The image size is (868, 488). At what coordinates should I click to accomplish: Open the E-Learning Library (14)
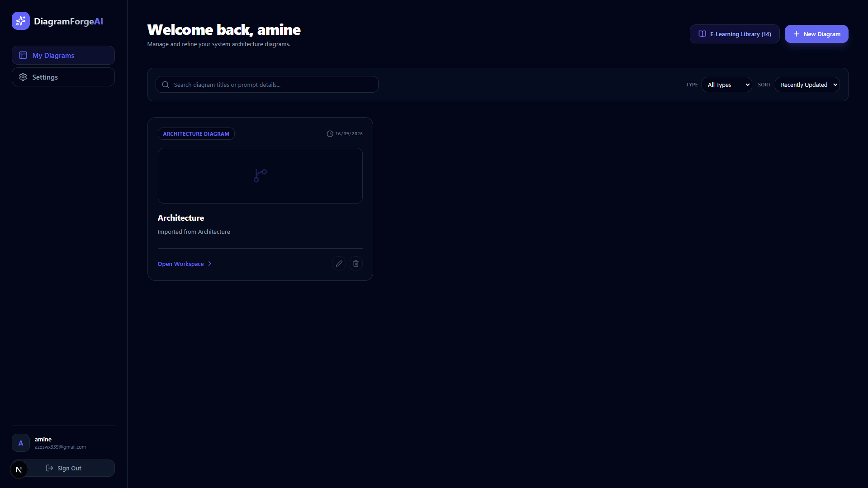pyautogui.click(x=735, y=34)
